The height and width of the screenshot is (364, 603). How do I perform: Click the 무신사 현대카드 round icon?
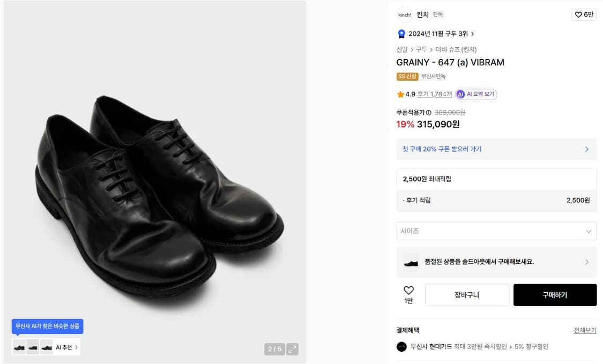[401, 346]
